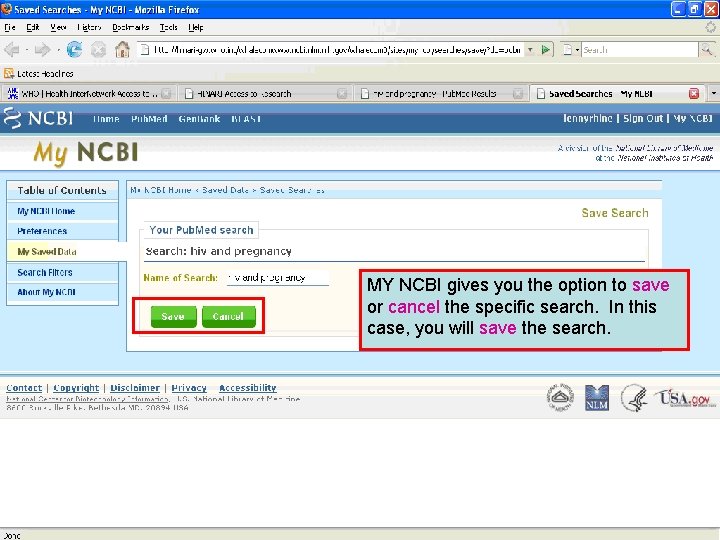Screen dimensions: 720x540
Task: Click the My NCBI link in the top right
Action: 693,118
